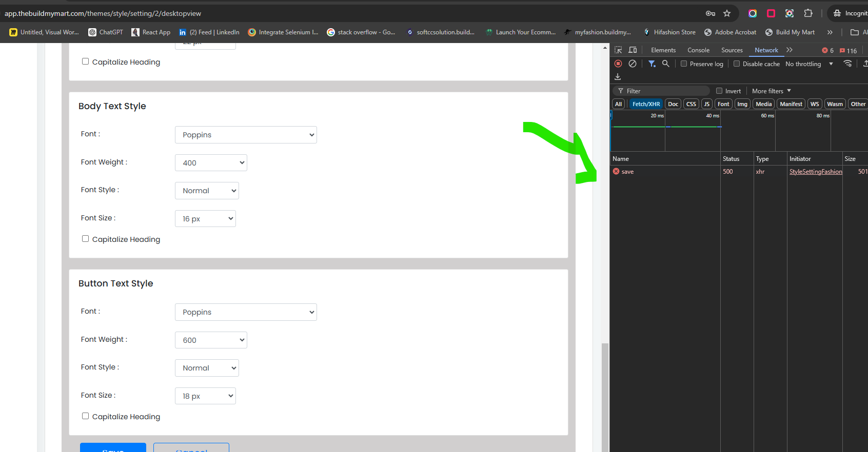The height and width of the screenshot is (452, 868).
Task: Filter requests by CSS type
Action: click(691, 104)
